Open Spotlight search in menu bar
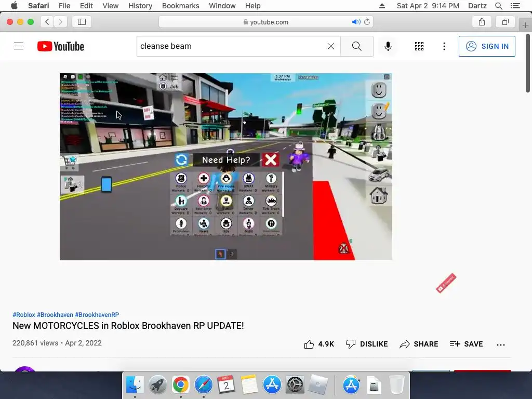 click(x=498, y=6)
